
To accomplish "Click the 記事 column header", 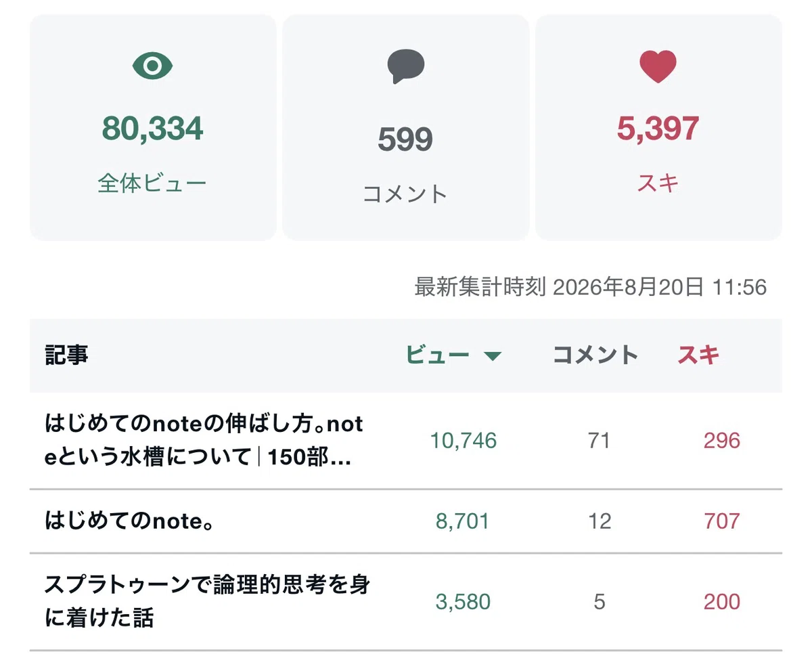I will click(66, 355).
